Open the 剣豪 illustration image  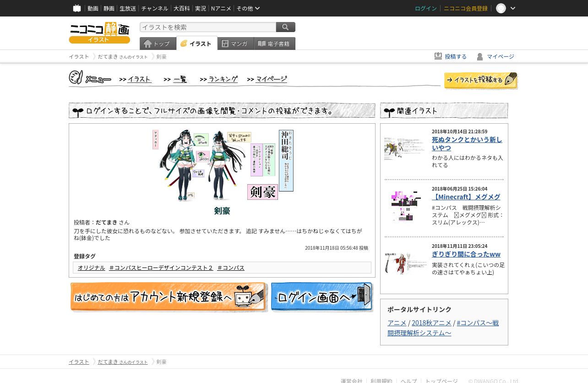(x=223, y=165)
